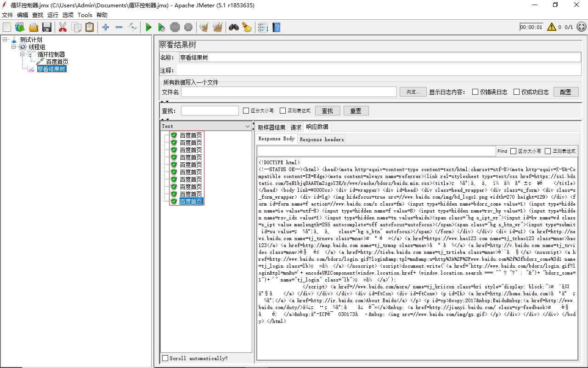Click the Find button in the response panel
Image resolution: width=588 pixels, height=368 pixels.
tap(502, 151)
